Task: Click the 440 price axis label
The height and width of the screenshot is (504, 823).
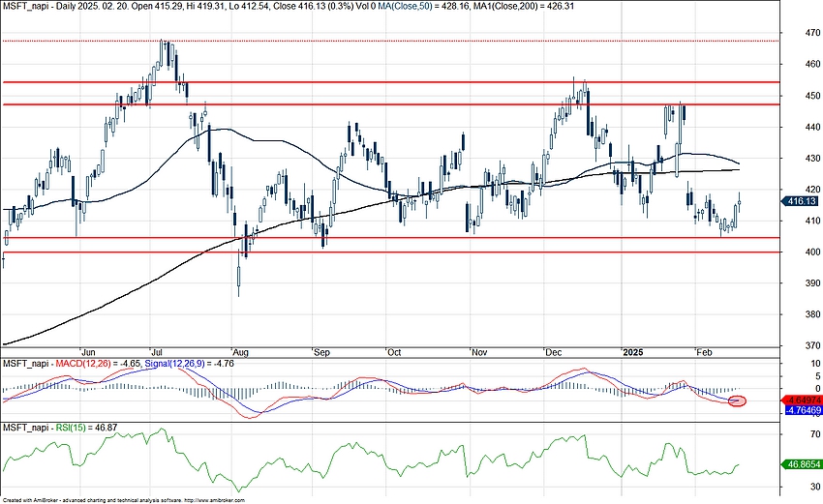Action: [x=812, y=127]
